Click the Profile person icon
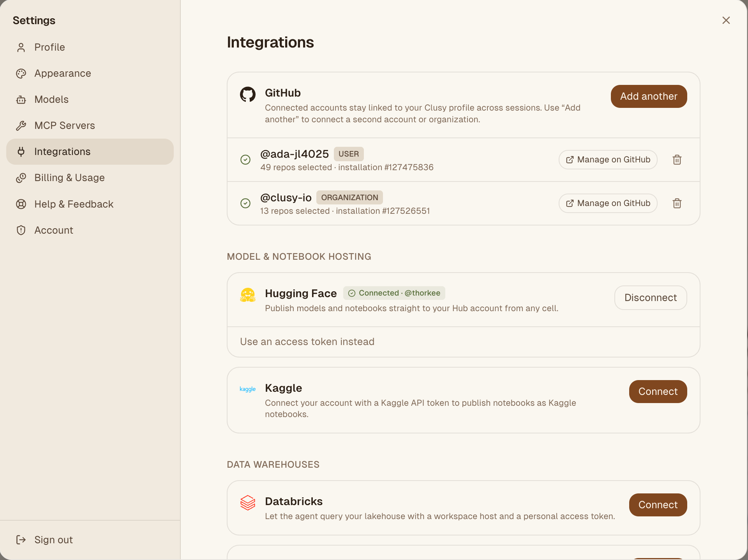Screen dimensions: 748x560 (21, 48)
